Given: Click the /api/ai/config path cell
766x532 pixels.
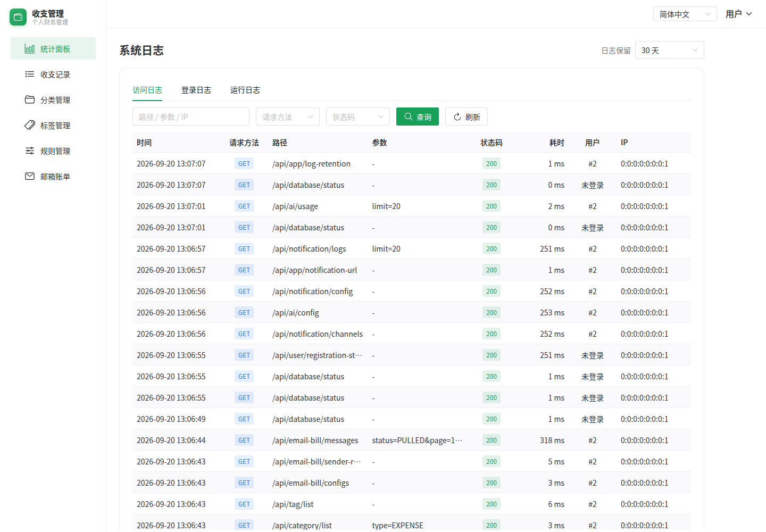Looking at the screenshot, I should tap(296, 313).
